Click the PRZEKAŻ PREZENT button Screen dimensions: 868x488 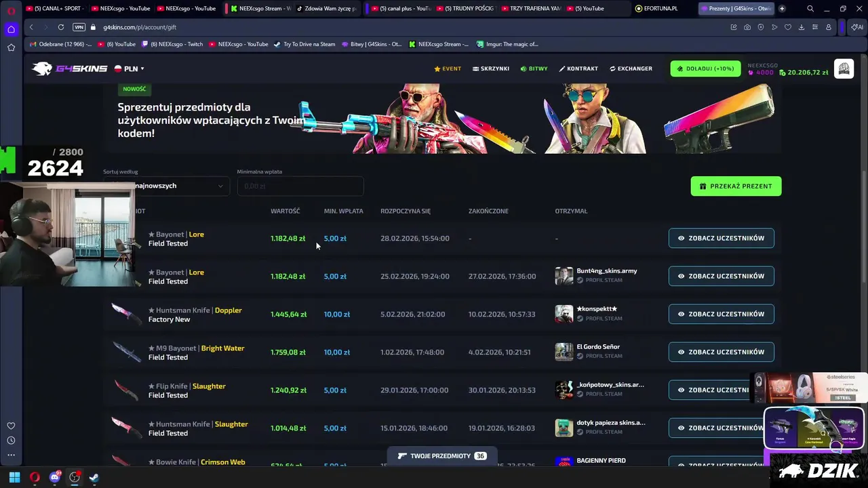(736, 186)
